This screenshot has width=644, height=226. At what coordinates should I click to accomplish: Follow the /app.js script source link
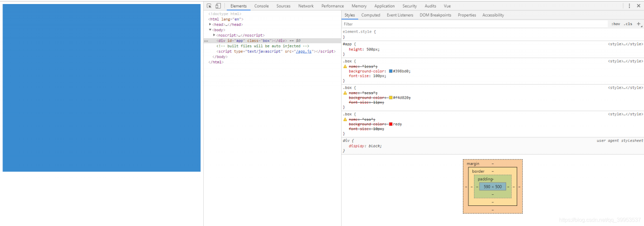304,51
